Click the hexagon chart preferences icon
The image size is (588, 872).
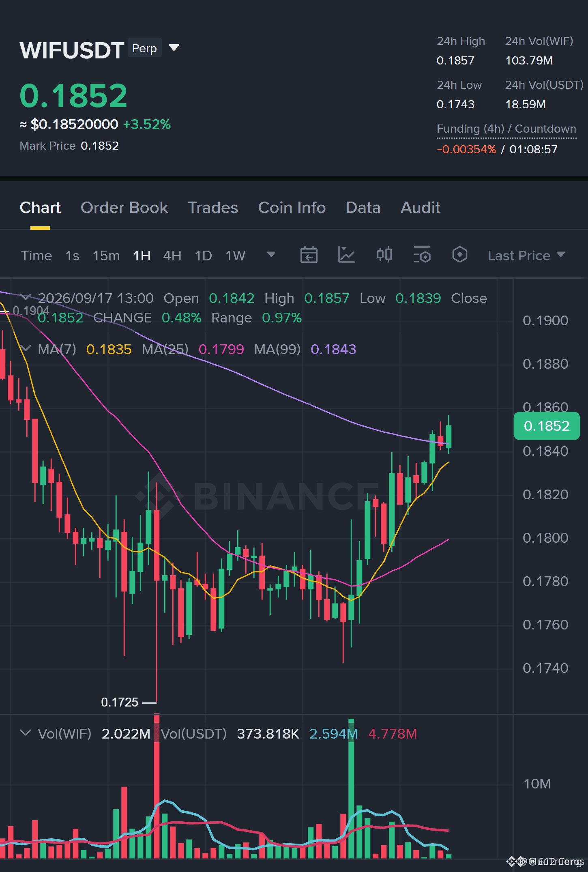tap(460, 255)
